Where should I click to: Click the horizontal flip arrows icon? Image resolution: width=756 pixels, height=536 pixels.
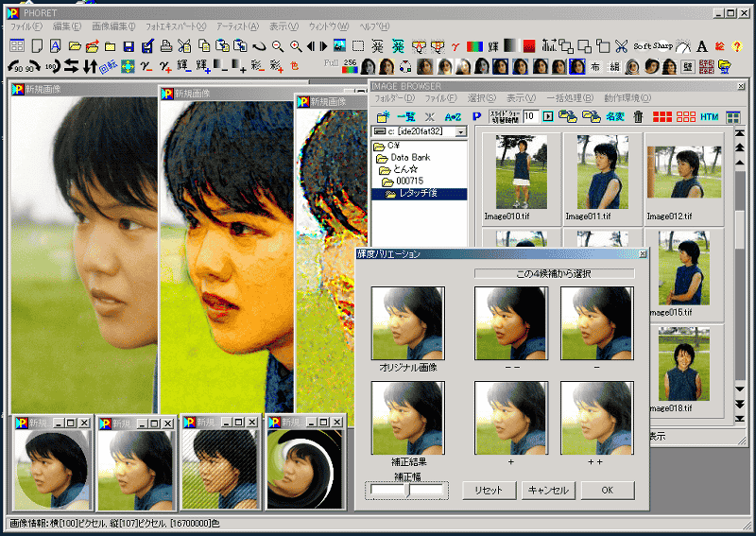[71, 66]
